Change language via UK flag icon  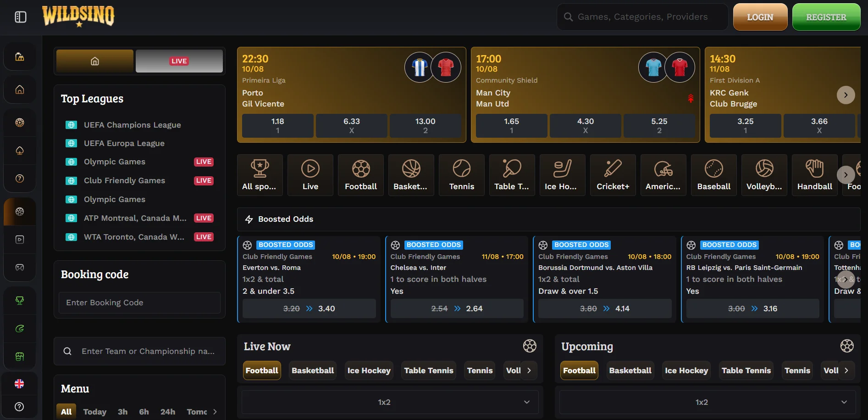(19, 384)
